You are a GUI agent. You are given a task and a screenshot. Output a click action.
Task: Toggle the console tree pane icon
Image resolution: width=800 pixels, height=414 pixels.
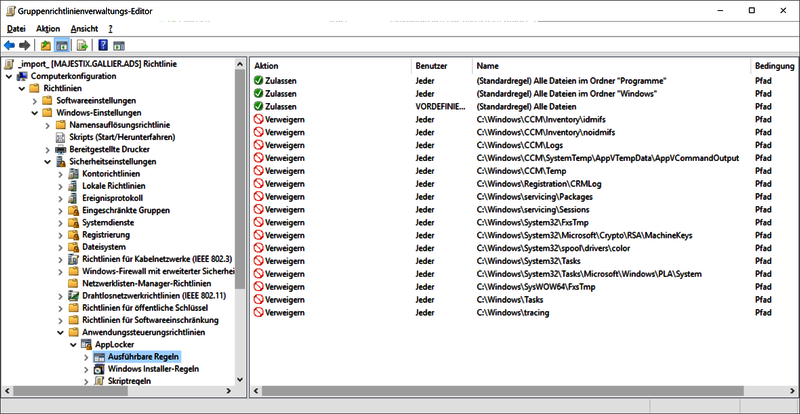pos(62,46)
